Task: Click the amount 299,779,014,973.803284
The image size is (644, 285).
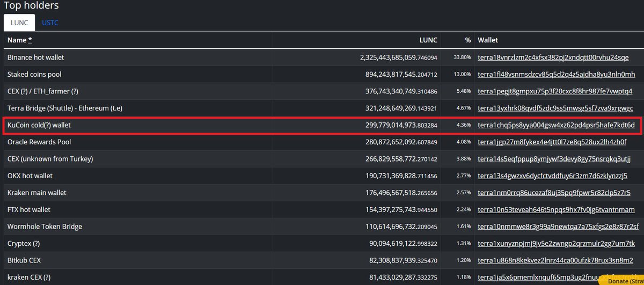Action: [401, 125]
